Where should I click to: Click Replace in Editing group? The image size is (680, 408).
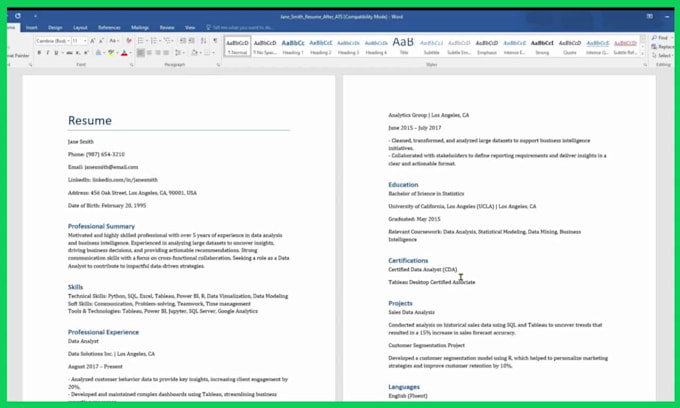point(664,46)
